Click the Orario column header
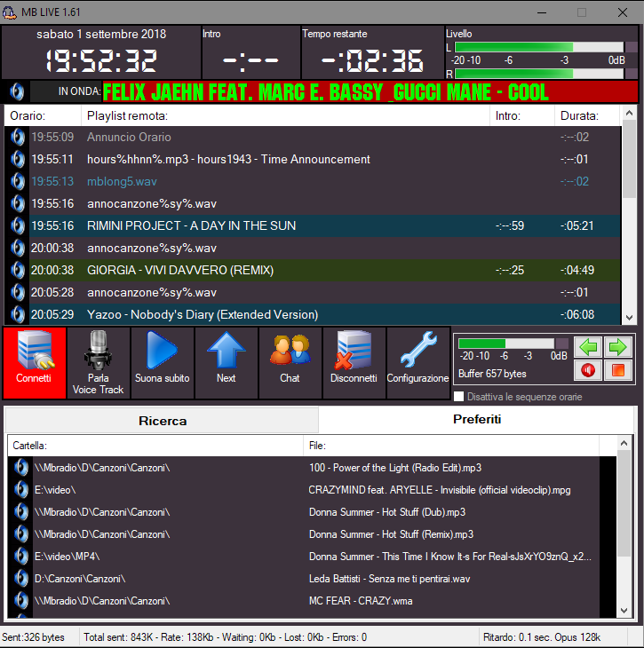The image size is (644, 648). click(x=43, y=115)
